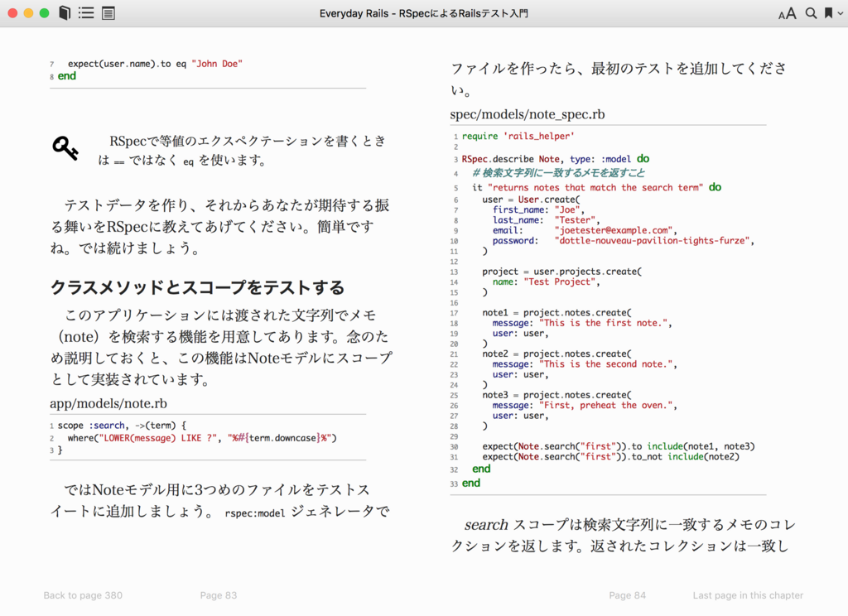848x616 pixels.
Task: Close the window with red button
Action: [x=12, y=13]
